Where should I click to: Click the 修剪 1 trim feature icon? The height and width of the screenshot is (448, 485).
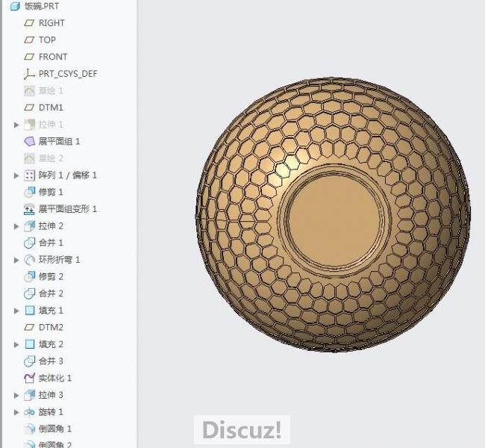(x=29, y=192)
